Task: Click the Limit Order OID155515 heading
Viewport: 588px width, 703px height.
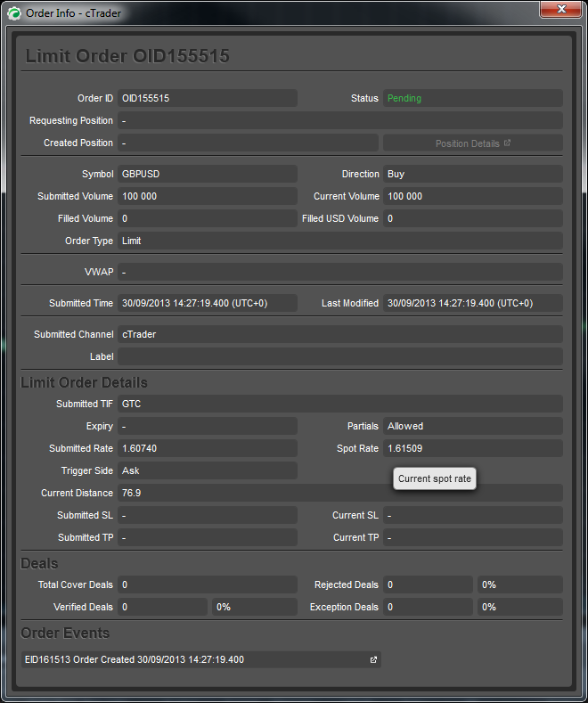Action: point(127,56)
